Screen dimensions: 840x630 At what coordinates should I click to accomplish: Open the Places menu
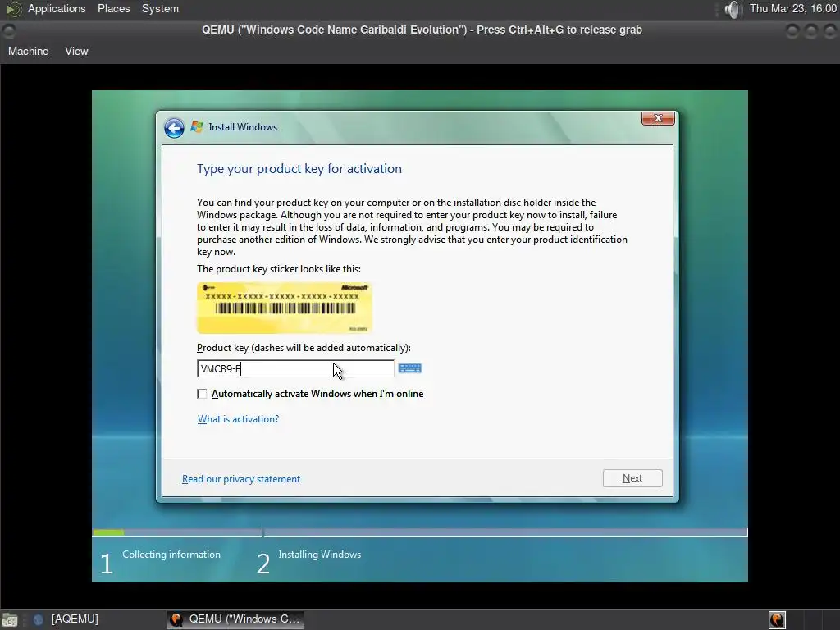coord(113,8)
